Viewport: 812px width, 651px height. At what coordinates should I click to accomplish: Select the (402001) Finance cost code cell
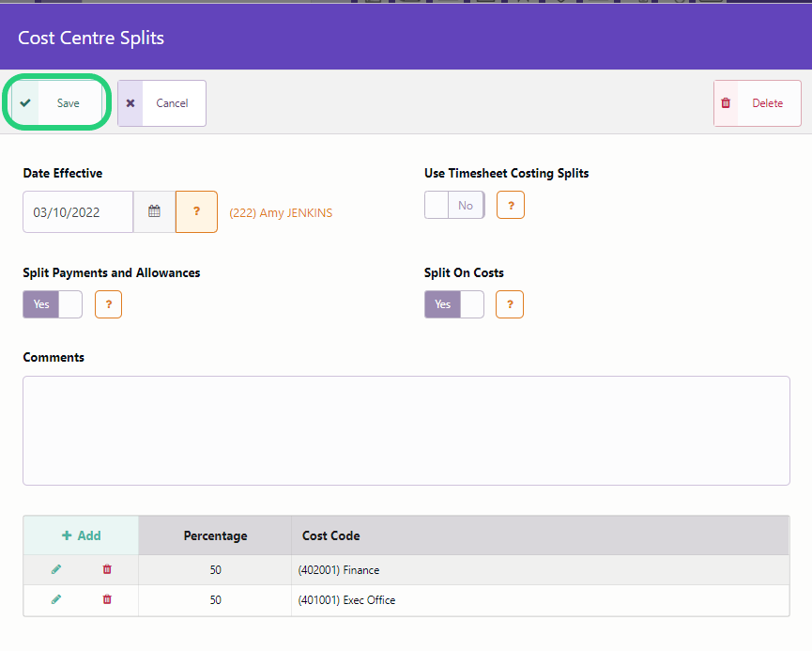[x=540, y=570]
